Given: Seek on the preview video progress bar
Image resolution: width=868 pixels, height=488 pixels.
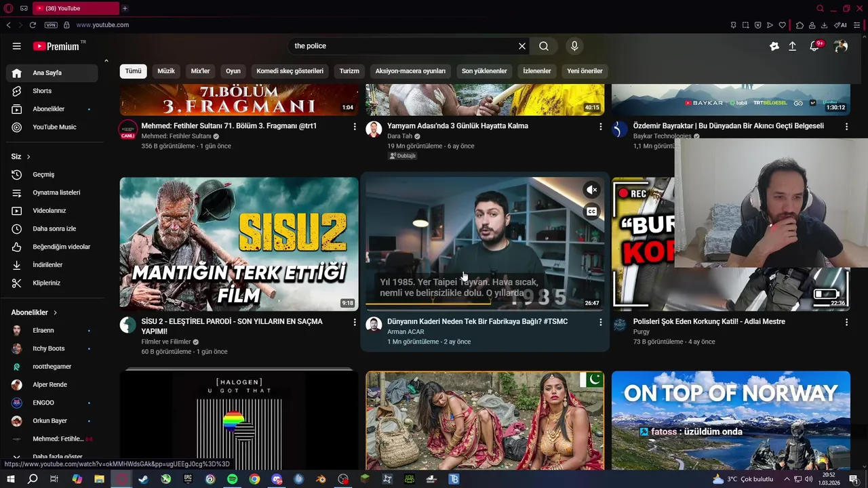Looking at the screenshot, I should (x=485, y=304).
